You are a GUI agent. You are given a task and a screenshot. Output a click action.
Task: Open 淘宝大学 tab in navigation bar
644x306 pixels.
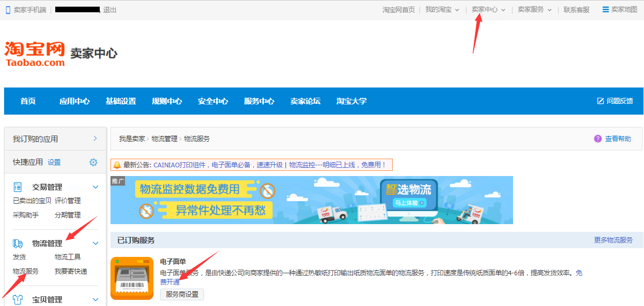coord(351,101)
